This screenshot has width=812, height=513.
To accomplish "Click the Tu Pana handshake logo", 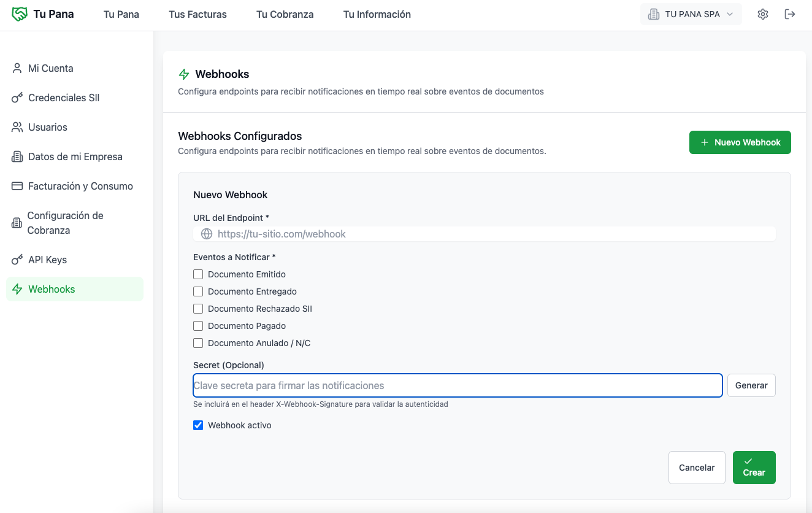I will 18,13.
